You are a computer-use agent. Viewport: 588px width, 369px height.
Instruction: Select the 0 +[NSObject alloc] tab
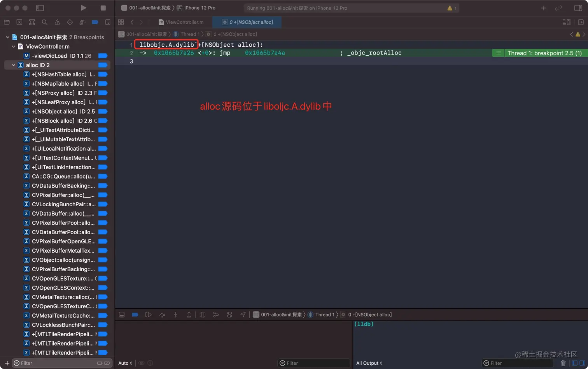[x=247, y=22]
